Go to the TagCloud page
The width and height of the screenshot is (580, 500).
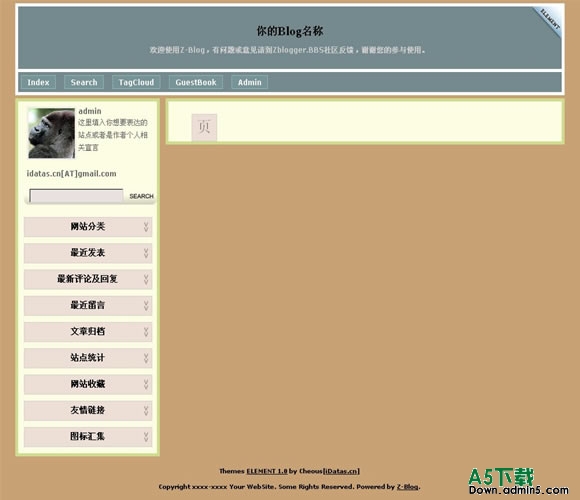click(136, 82)
